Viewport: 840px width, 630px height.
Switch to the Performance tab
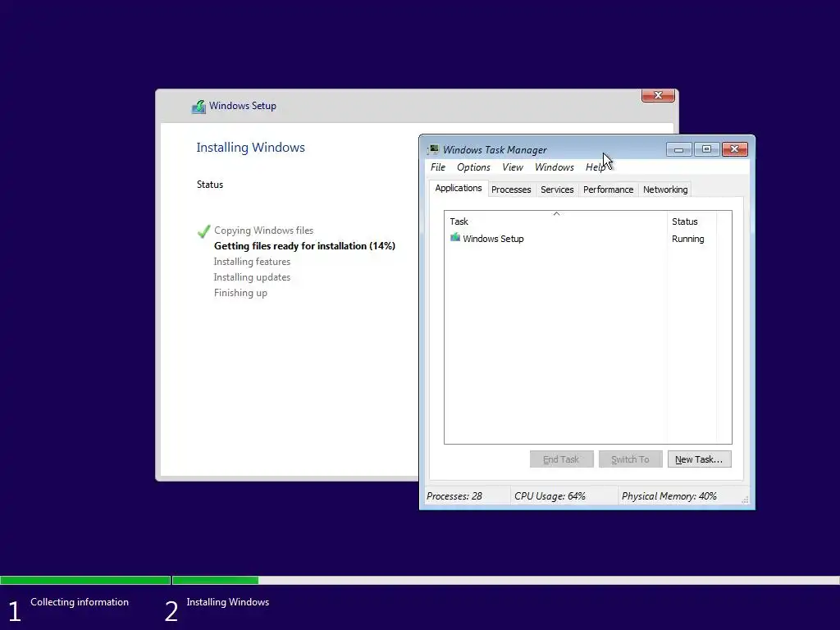click(x=608, y=189)
